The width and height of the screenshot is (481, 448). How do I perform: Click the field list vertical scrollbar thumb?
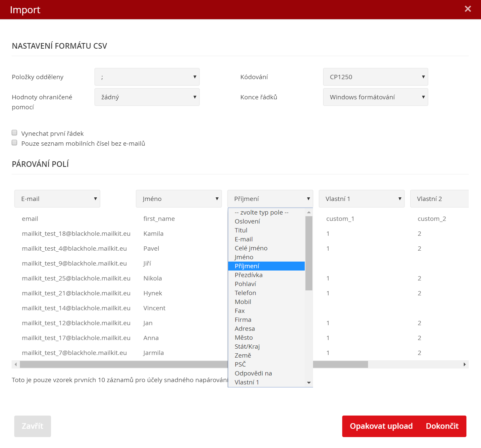point(309,253)
